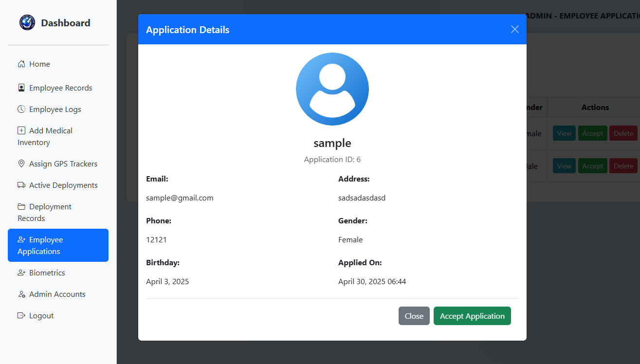Viewport: 640px width, 364px height.
Task: Click the Home icon in sidebar
Action: point(21,63)
